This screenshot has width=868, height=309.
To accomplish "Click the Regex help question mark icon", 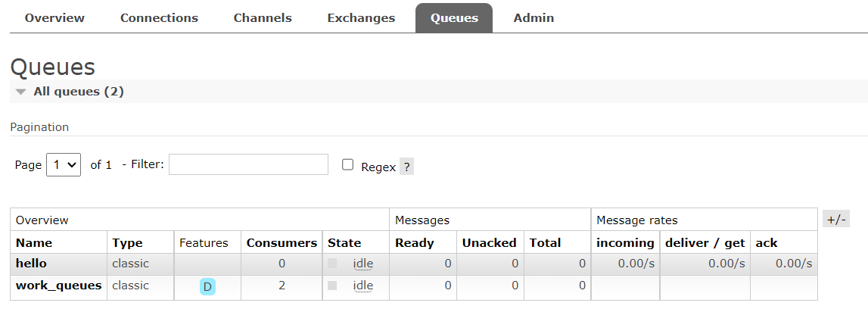I will coord(406,167).
